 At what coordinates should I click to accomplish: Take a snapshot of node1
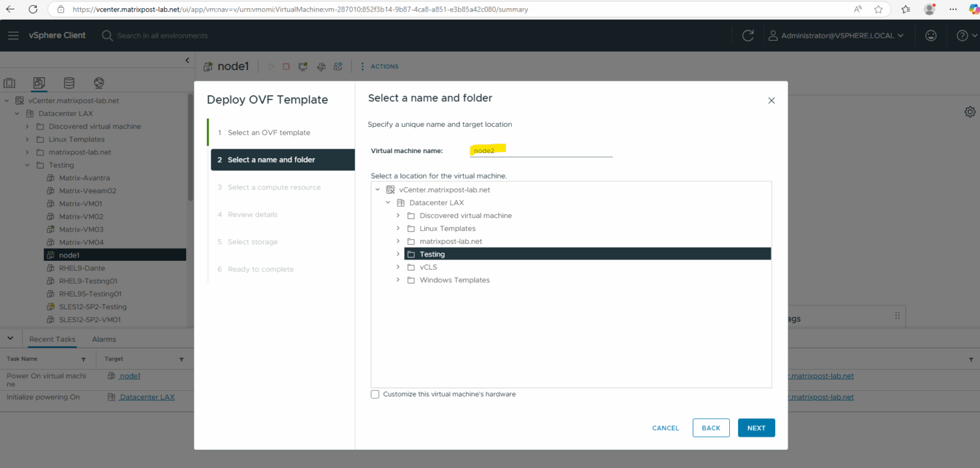coord(338,66)
